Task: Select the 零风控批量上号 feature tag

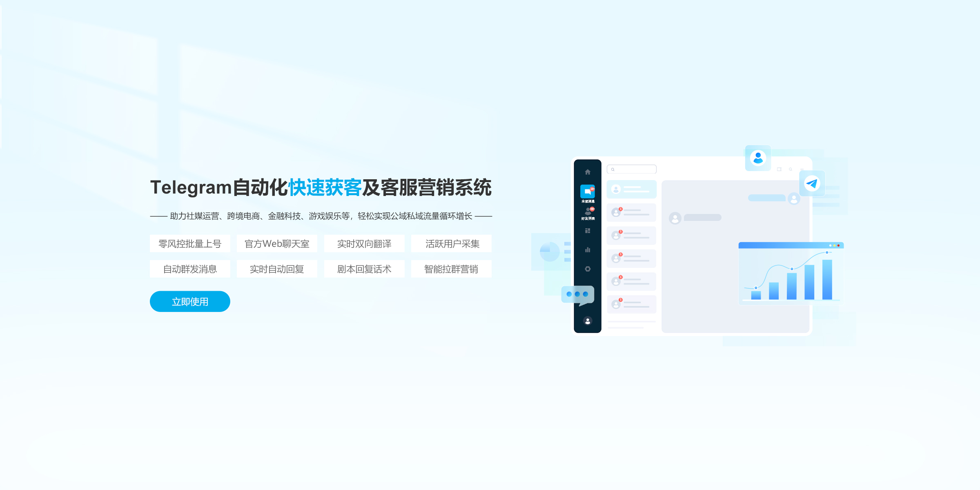Action: coord(190,244)
